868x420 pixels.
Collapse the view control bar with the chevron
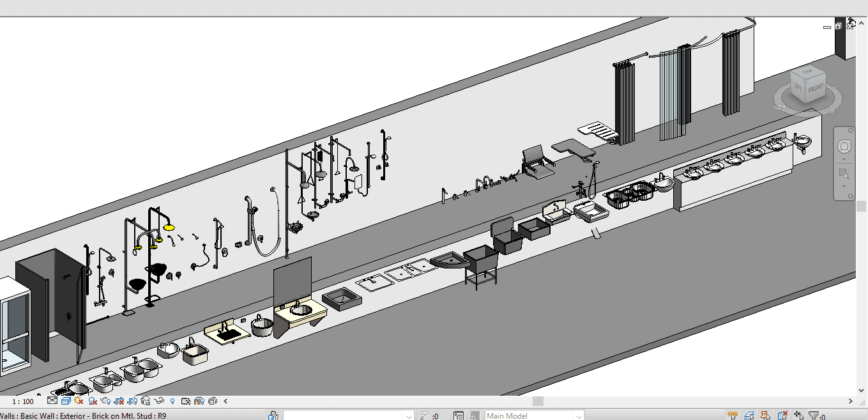[x=225, y=401]
